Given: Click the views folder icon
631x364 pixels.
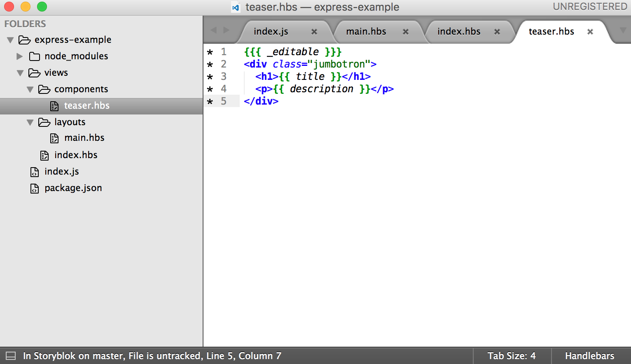Looking at the screenshot, I should pos(35,73).
